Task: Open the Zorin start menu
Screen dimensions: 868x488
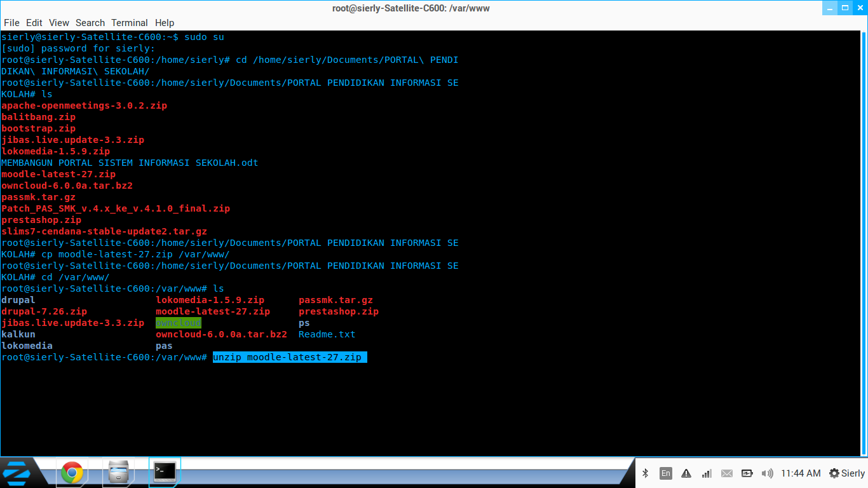Action: click(x=17, y=473)
